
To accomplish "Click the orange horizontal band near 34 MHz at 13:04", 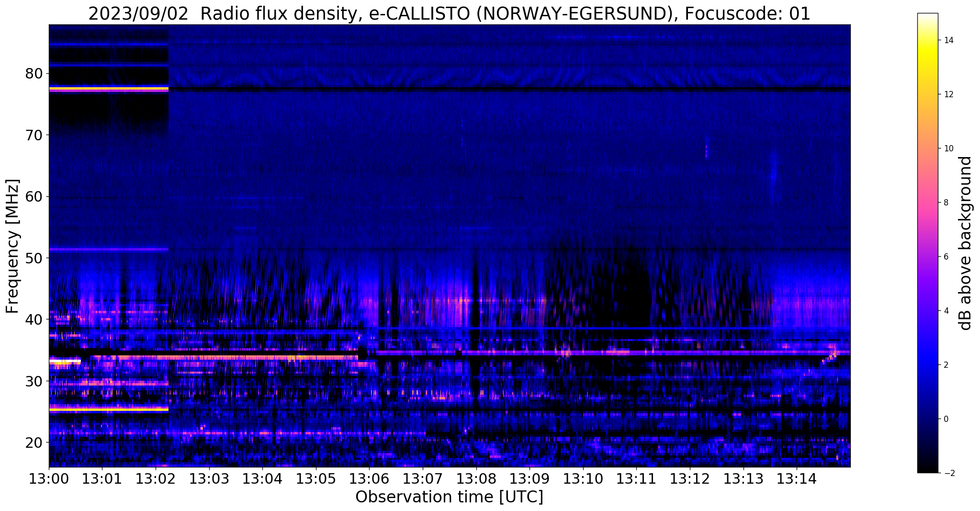I will [x=262, y=357].
